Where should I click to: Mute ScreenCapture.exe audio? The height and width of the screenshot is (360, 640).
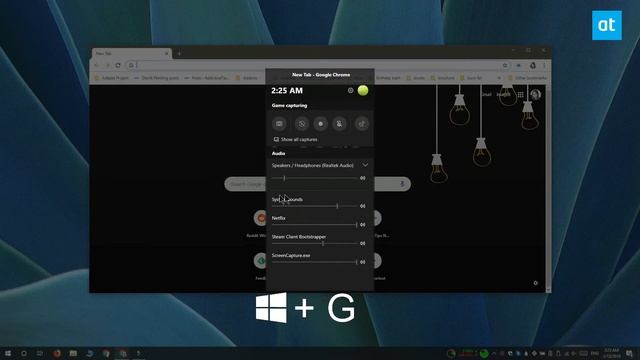coord(362,262)
